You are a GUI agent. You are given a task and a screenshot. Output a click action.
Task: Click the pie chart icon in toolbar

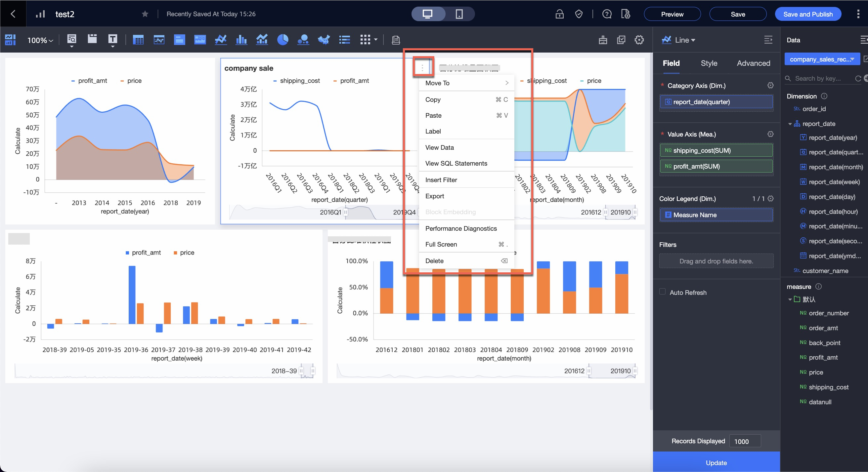282,40
